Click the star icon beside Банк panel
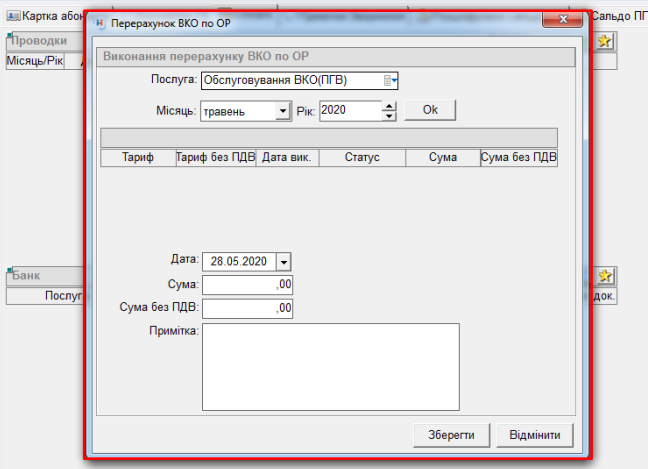 point(605,275)
